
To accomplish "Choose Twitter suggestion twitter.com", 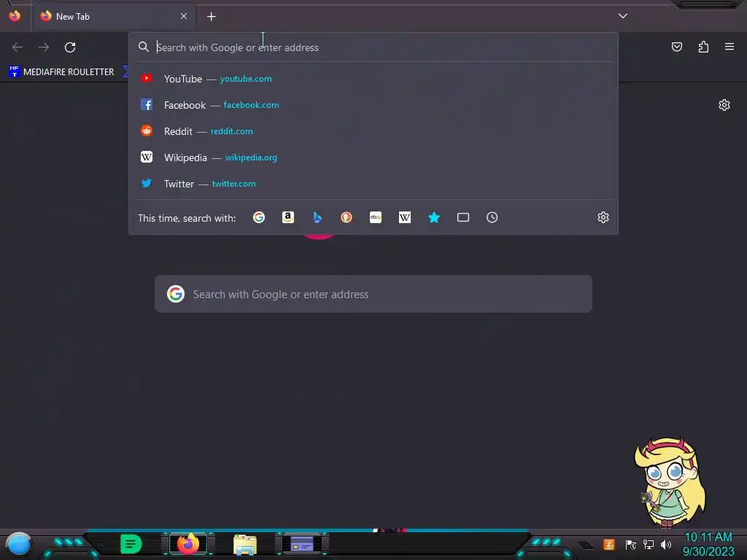I will [x=373, y=183].
